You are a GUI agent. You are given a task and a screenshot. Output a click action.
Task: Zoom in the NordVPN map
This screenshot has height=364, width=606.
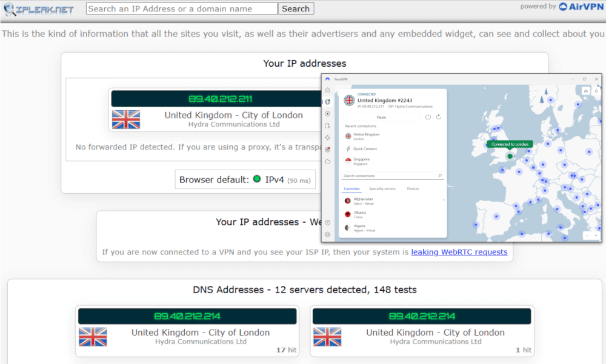point(596,236)
